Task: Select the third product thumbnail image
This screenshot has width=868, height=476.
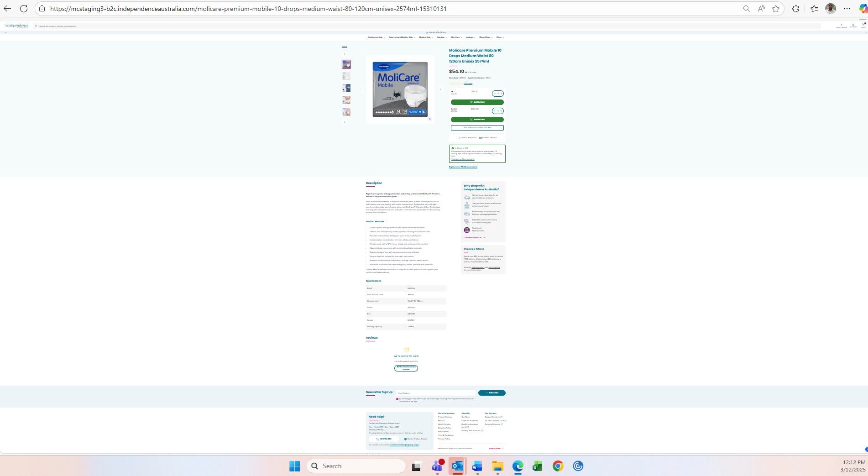Action: 346,88
